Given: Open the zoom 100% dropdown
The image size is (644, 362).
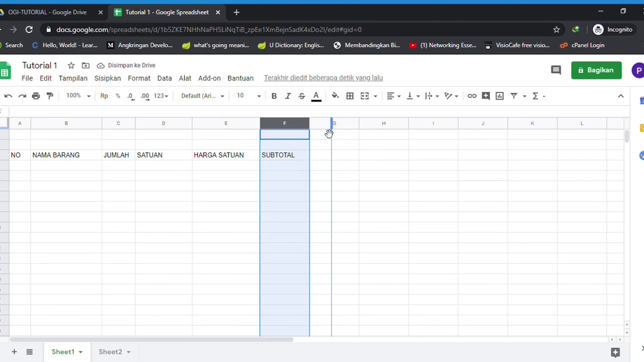Looking at the screenshot, I should click(x=78, y=96).
